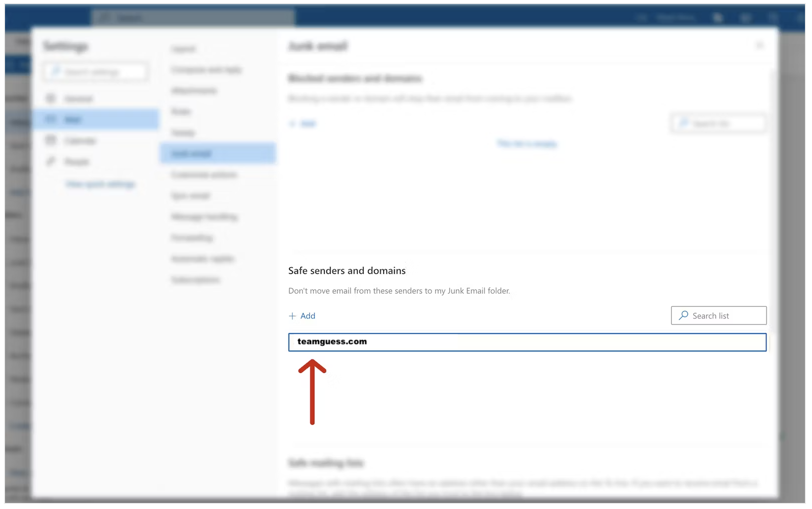Click the Mail envelope icon in Settings
The width and height of the screenshot is (812, 509).
point(50,119)
